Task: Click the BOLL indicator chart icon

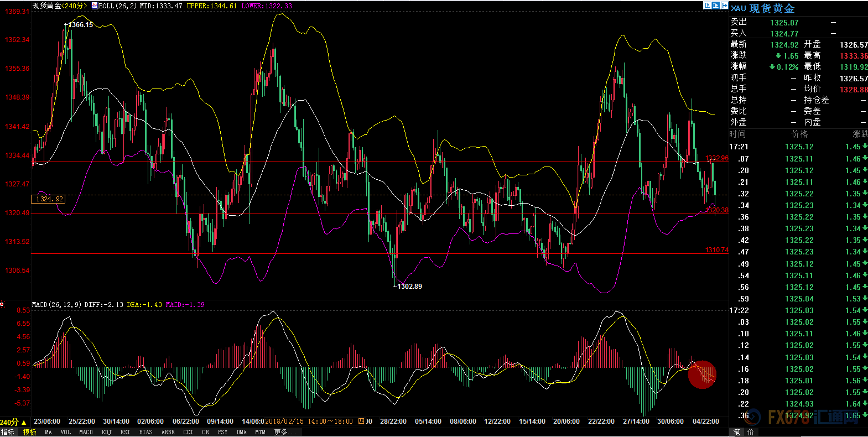Action: coord(95,6)
